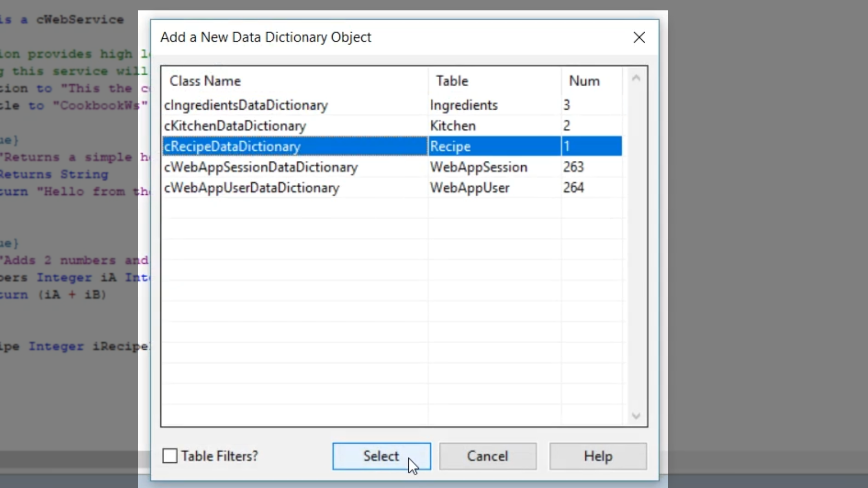Viewport: 868px width, 488px height.
Task: Click the number 263 cell
Action: [573, 167]
